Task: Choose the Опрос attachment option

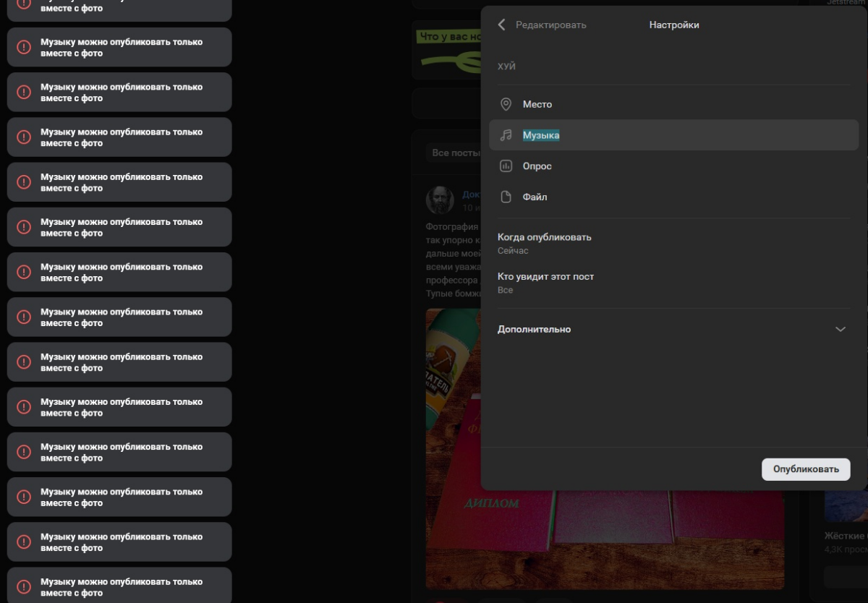Action: 674,166
